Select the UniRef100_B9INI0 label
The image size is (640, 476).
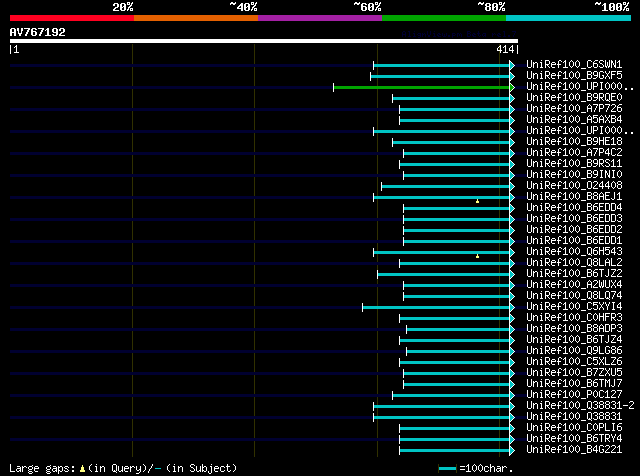[574, 175]
